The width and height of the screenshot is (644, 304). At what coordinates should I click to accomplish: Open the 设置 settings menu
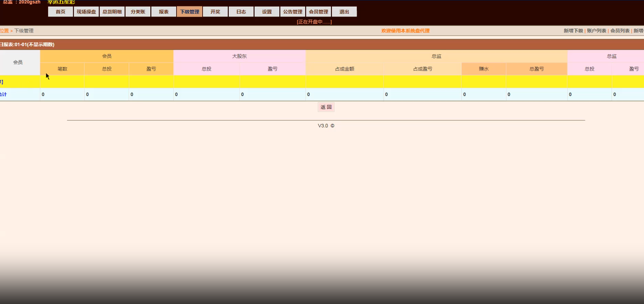267,12
